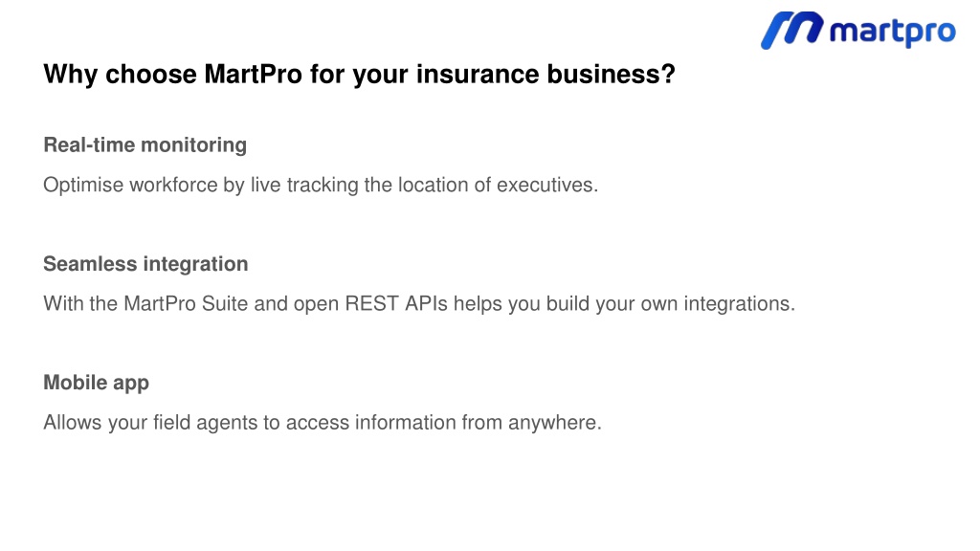Click the 'Real-time monitoring' heading
Viewport: 980px width, 551px height.
click(x=145, y=145)
